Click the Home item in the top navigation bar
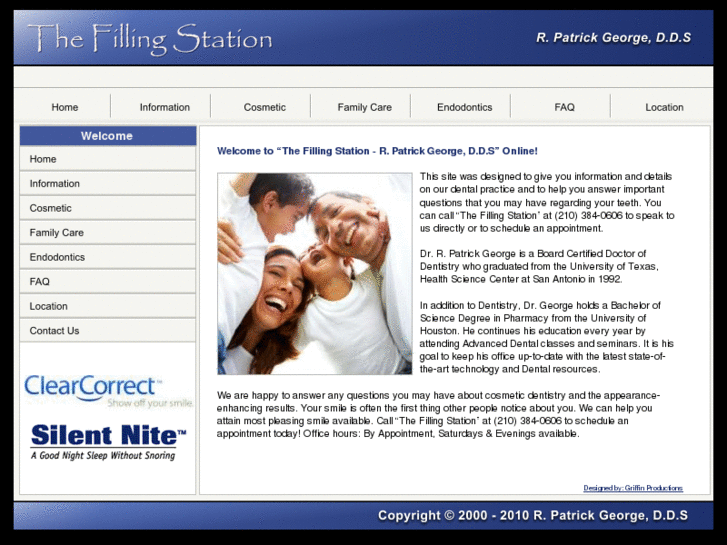This screenshot has height=545, width=727. tap(64, 107)
